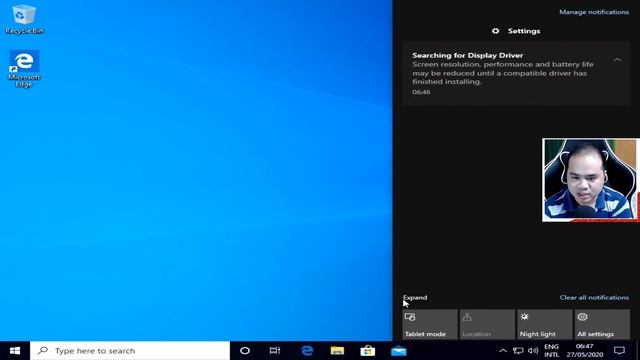This screenshot has height=360, width=640.
Task: Click the ENG INTL language indicator
Action: 551,351
